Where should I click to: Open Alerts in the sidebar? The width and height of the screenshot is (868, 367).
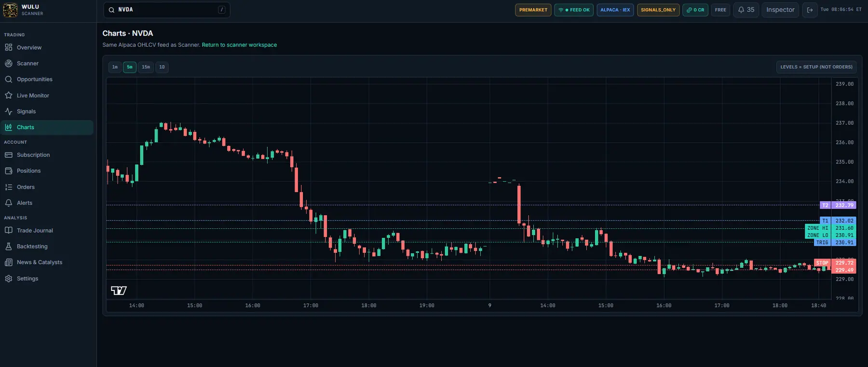(47, 203)
